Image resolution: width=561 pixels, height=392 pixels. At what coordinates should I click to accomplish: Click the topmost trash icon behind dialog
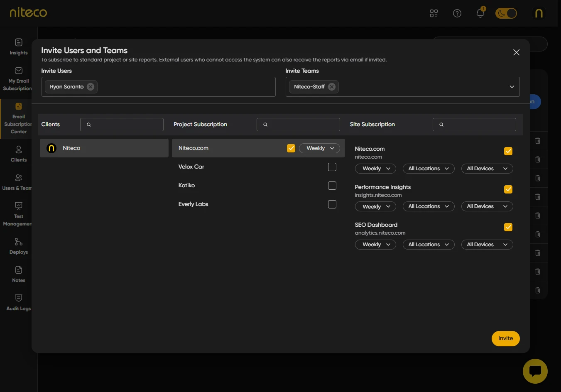coord(538,141)
